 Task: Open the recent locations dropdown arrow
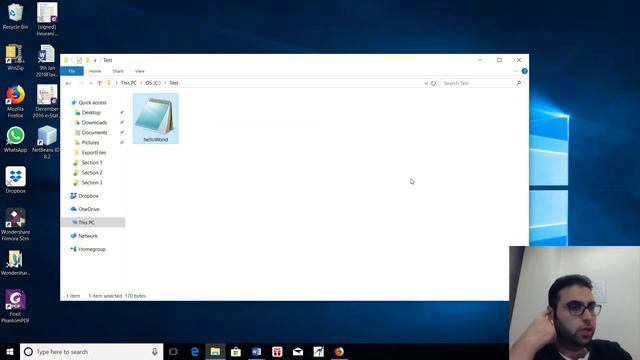[x=91, y=83]
